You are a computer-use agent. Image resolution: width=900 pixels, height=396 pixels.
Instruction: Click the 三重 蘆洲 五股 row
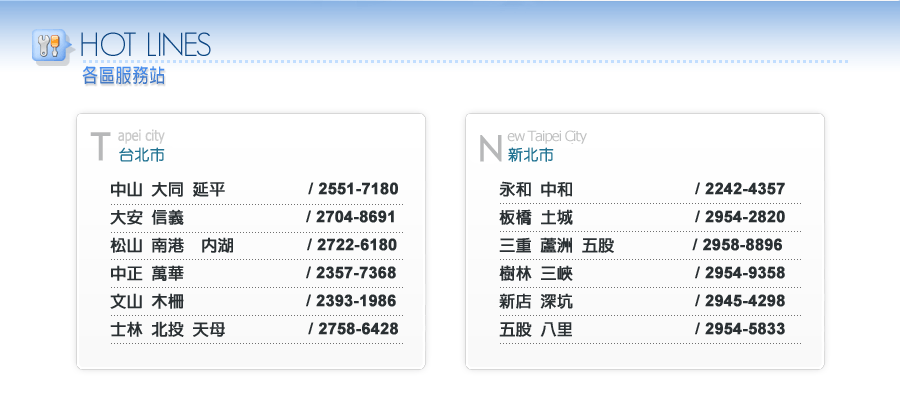(650, 246)
